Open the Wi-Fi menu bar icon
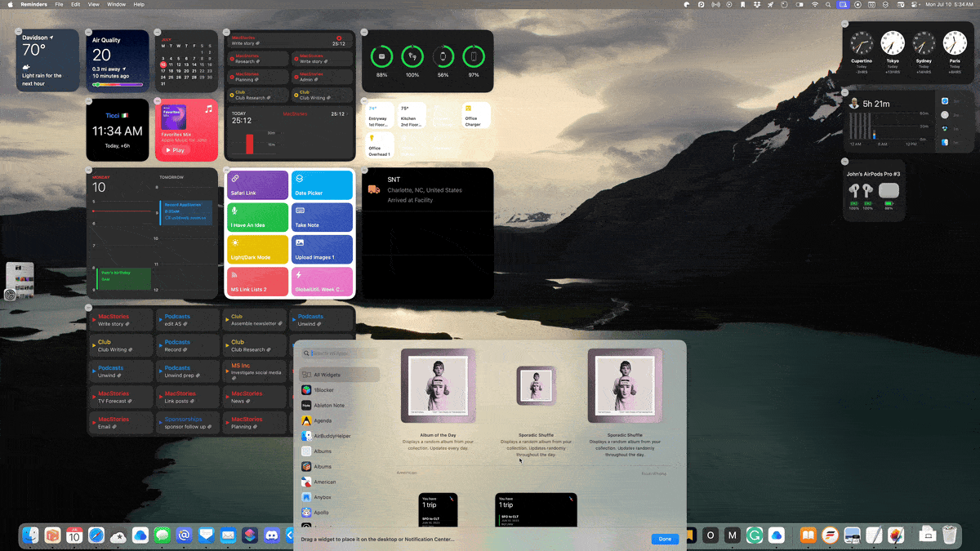Screen dimensions: 980x551 pyautogui.click(x=814, y=5)
